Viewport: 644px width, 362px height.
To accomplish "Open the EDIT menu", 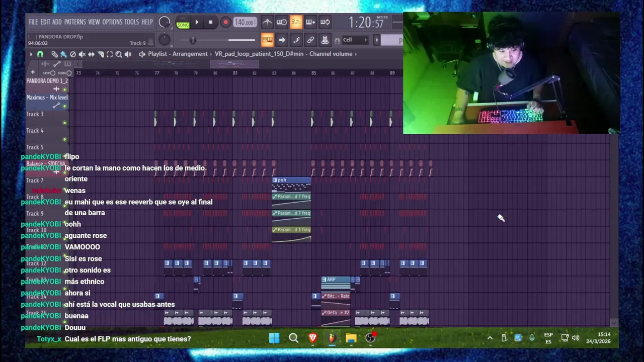I will 45,22.
